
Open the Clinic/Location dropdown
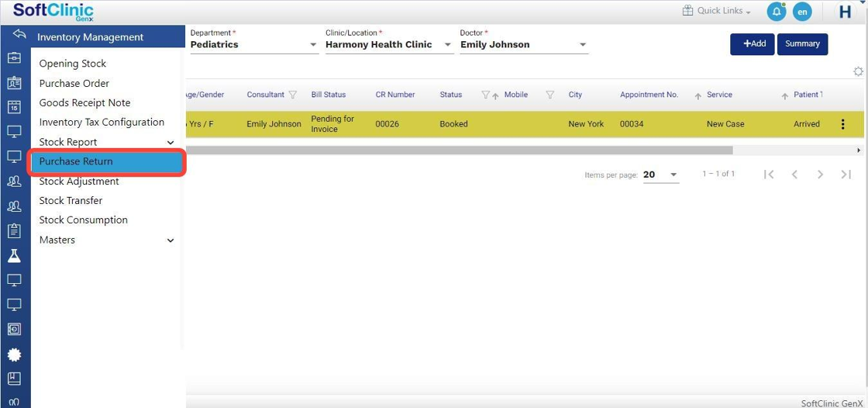pyautogui.click(x=388, y=45)
